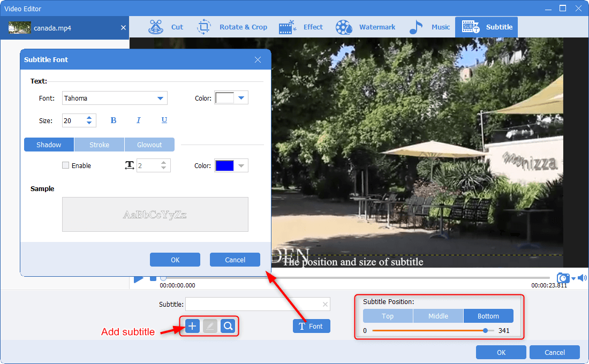Viewport: 589px width, 364px height.
Task: Take snapshot with camera icon
Action: pyautogui.click(x=563, y=278)
